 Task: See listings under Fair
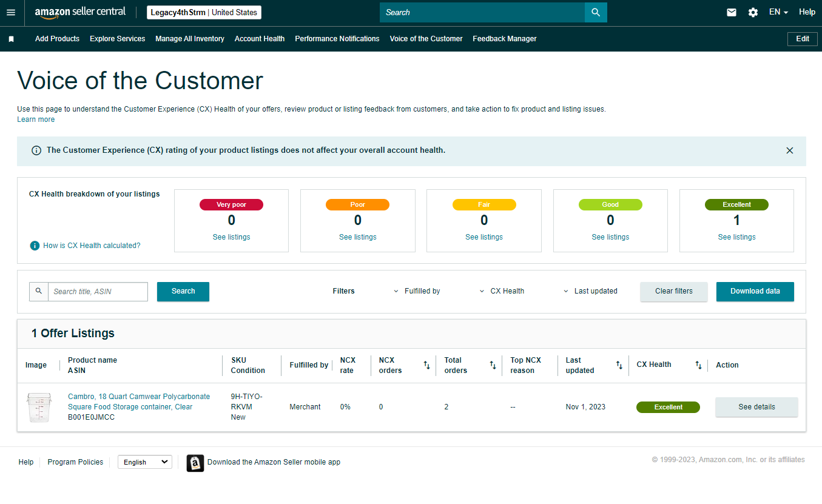[484, 237]
